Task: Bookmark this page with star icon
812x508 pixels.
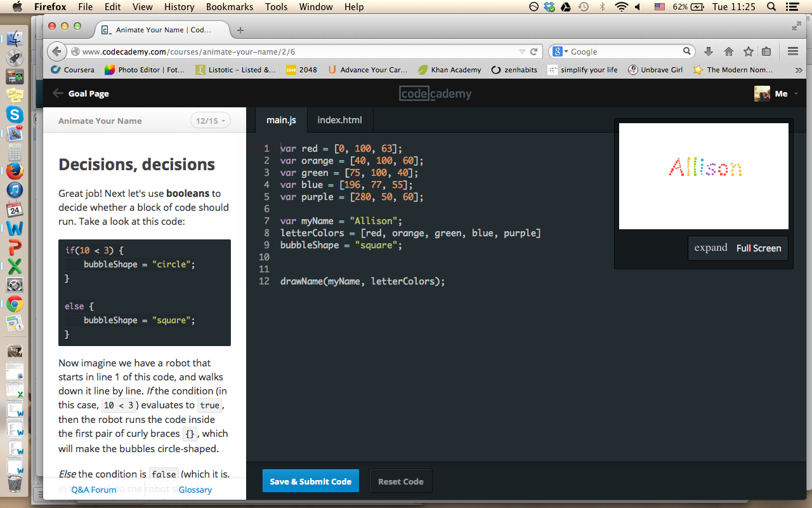Action: point(749,51)
